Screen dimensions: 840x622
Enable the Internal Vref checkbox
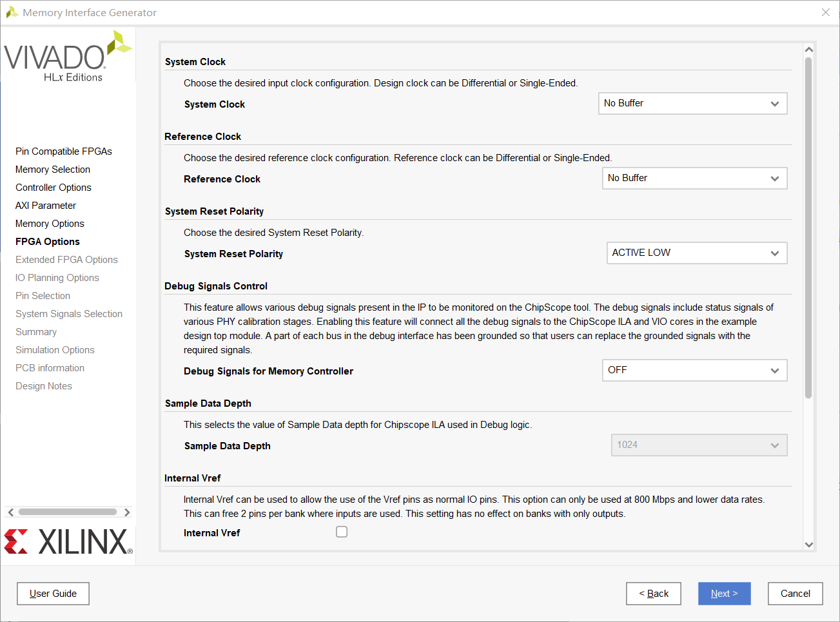point(342,532)
